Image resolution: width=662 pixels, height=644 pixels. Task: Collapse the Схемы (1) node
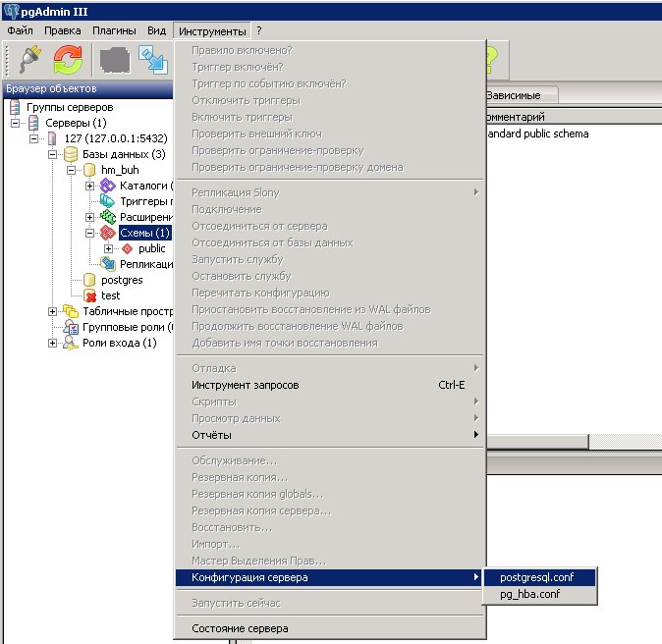(x=89, y=233)
